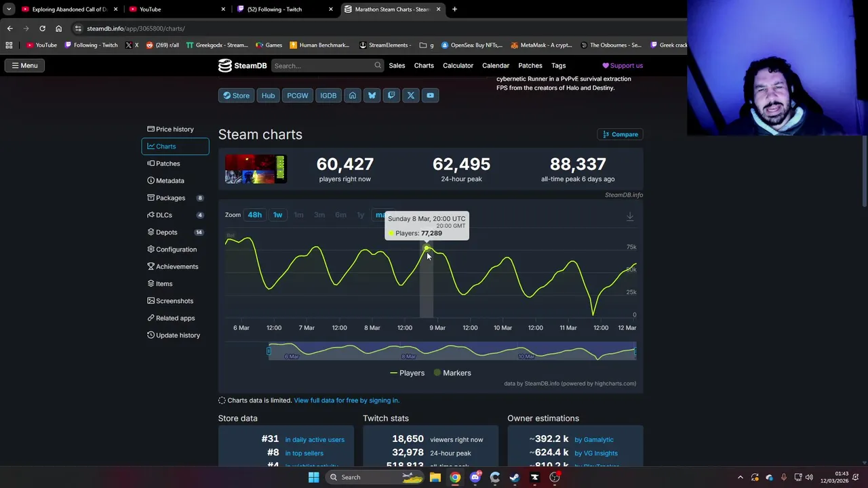Open Related apps sidebar section
The image size is (868, 488).
(x=175, y=318)
